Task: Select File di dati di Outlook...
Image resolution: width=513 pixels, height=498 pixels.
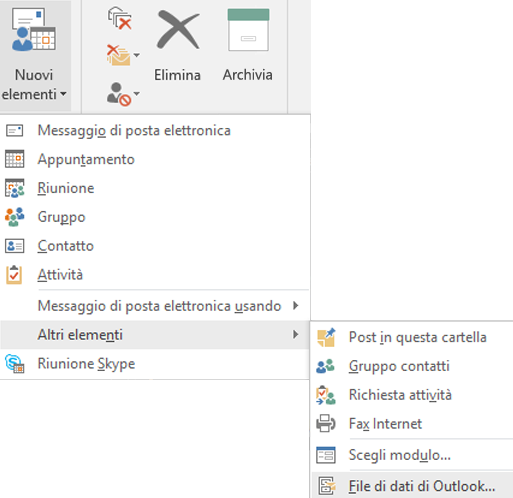Action: (412, 485)
